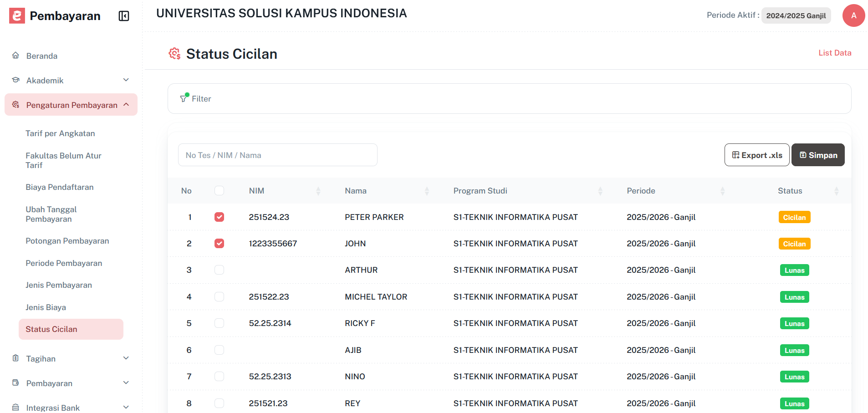Check the checkbox for MICHEL TAYLOR
The image size is (868, 413).
(219, 296)
